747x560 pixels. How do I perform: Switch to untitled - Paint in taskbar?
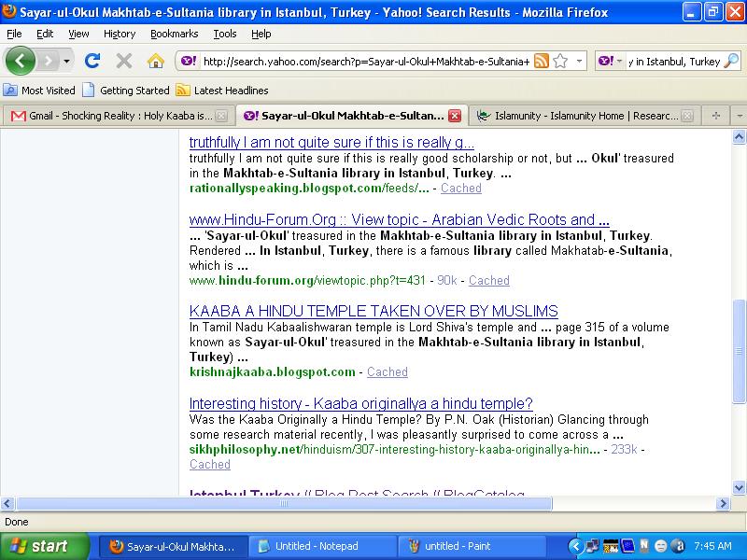tap(473, 546)
